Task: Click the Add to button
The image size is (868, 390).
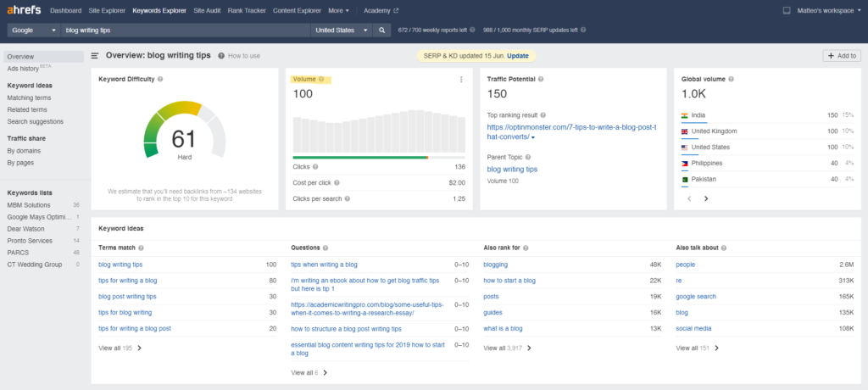Action: (842, 55)
